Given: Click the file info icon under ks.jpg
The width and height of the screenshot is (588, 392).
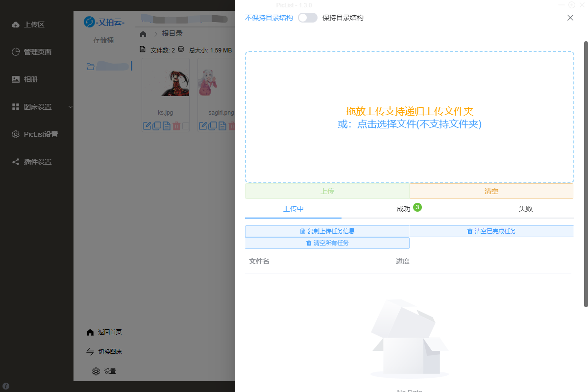Looking at the screenshot, I should 167,126.
